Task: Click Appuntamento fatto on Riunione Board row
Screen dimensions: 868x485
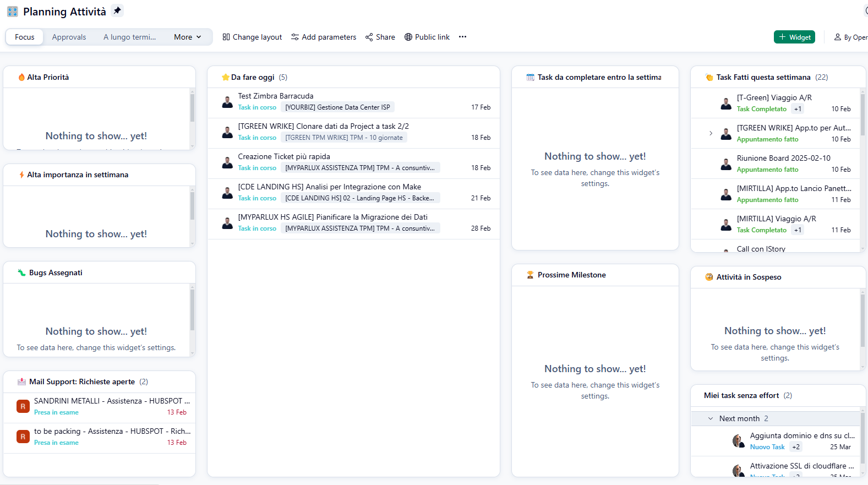Action: pos(767,170)
